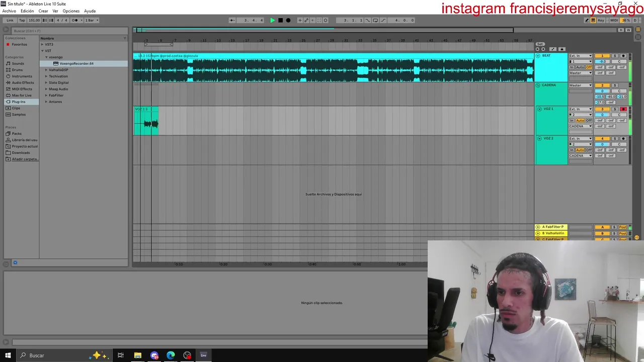This screenshot has height=362, width=644.
Task: Open VOZ 1 output CADENA dropdown
Action: coord(581,126)
